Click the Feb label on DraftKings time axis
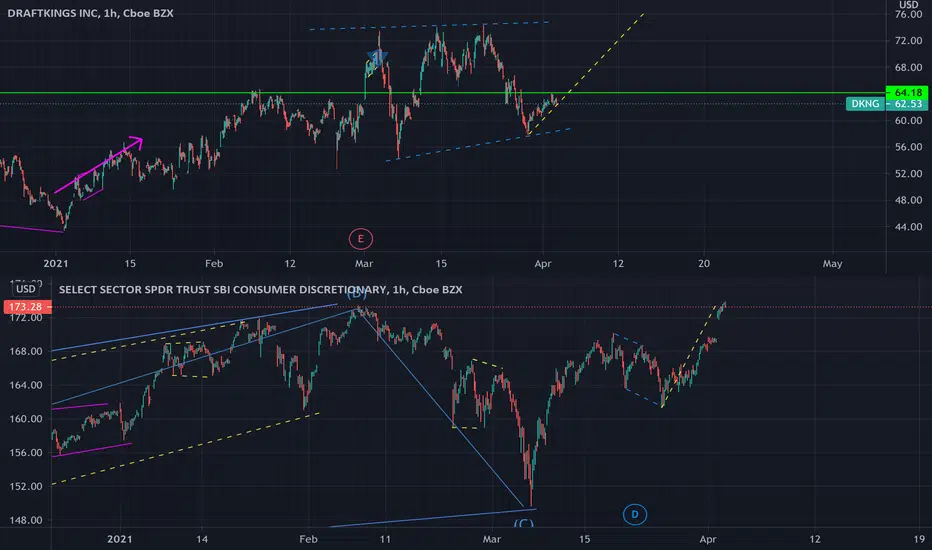 coord(213,263)
